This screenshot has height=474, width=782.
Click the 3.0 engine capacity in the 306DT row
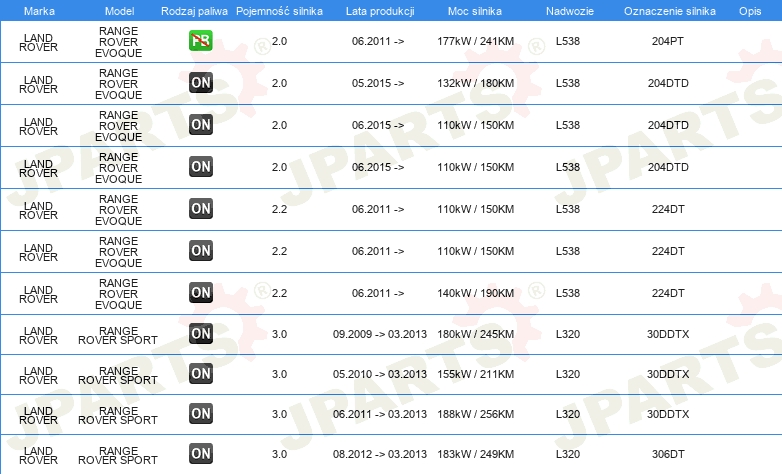point(279,454)
